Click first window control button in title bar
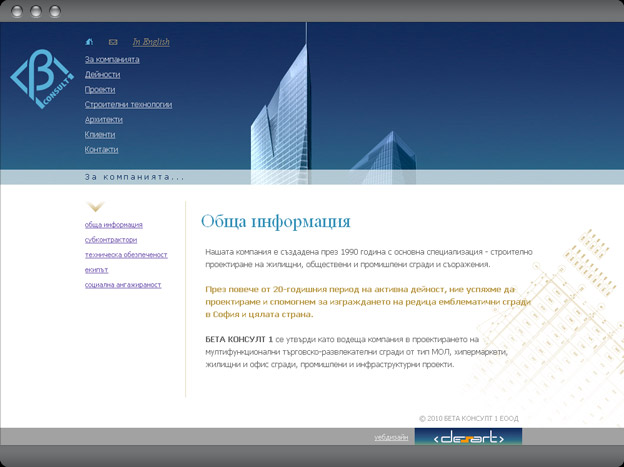The image size is (624, 467). click(x=17, y=11)
